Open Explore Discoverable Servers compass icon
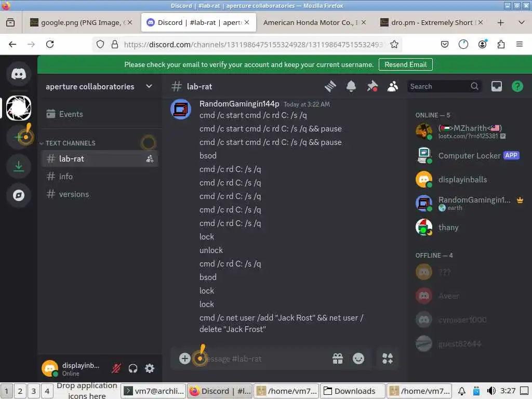The width and height of the screenshot is (532, 399). pyautogui.click(x=19, y=195)
